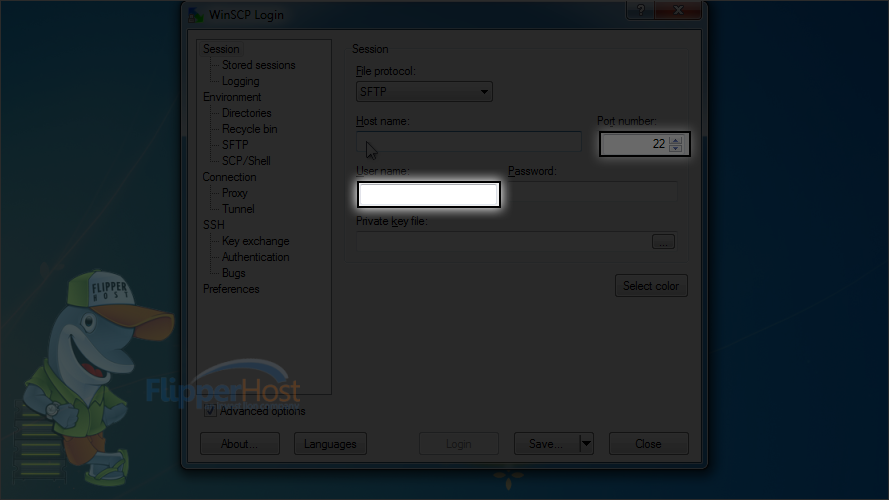Image resolution: width=889 pixels, height=500 pixels.
Task: Browse for private key file
Action: pyautogui.click(x=663, y=242)
